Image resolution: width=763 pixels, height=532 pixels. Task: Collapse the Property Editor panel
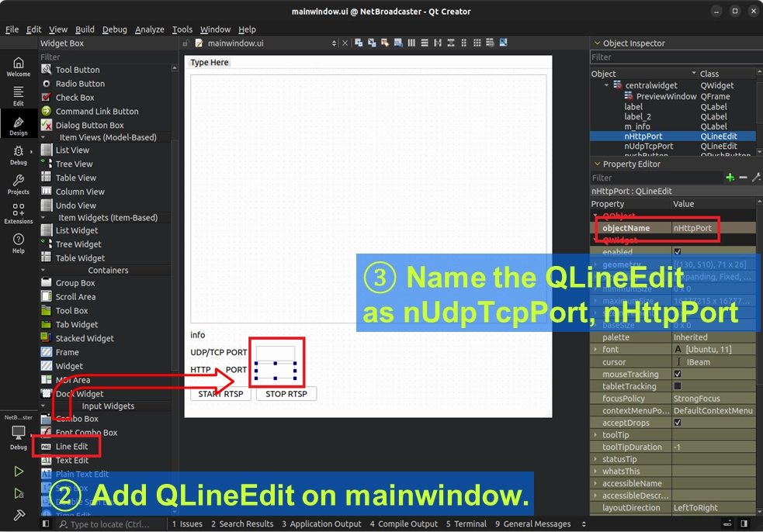tap(597, 164)
